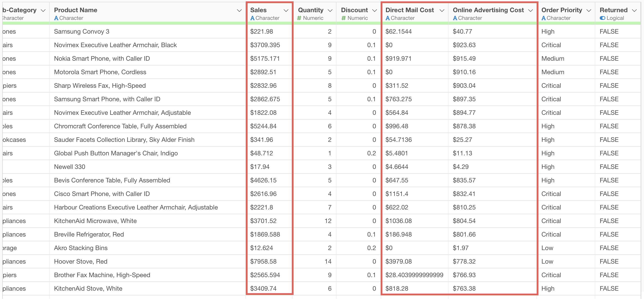Open the Product Name column dropdown arrow
644x299 pixels.
point(239,11)
